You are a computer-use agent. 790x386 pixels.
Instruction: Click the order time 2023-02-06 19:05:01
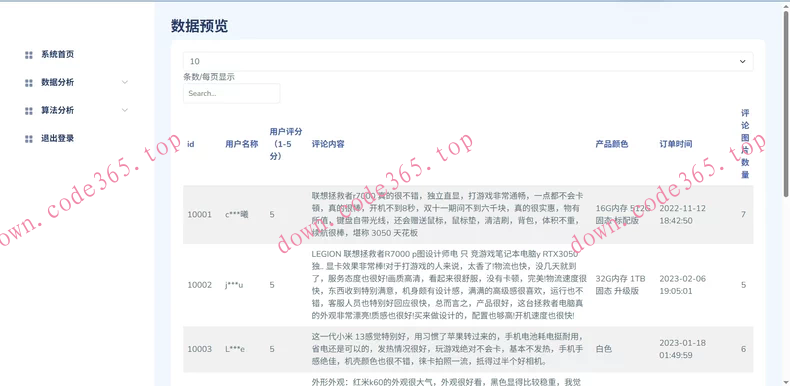(683, 285)
